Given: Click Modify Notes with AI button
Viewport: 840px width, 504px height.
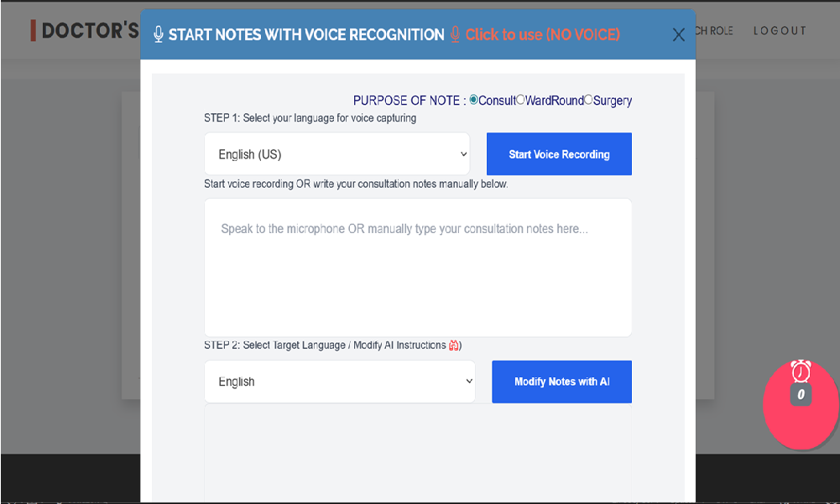Looking at the screenshot, I should point(561,382).
